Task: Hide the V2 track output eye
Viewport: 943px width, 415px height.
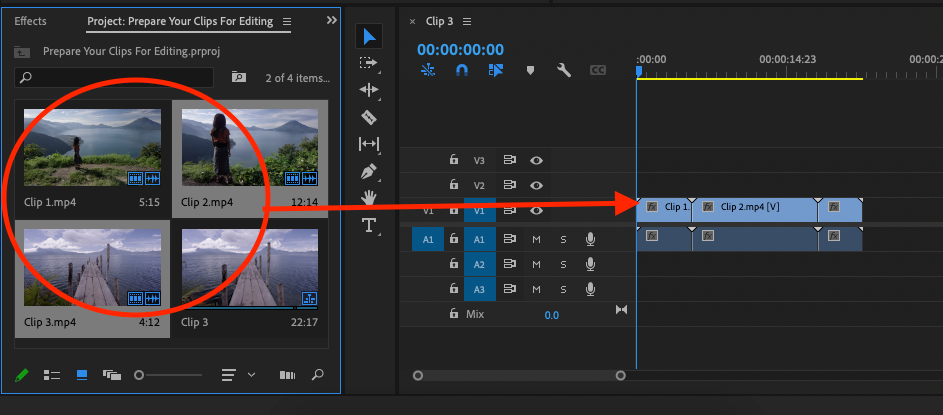Action: [536, 185]
